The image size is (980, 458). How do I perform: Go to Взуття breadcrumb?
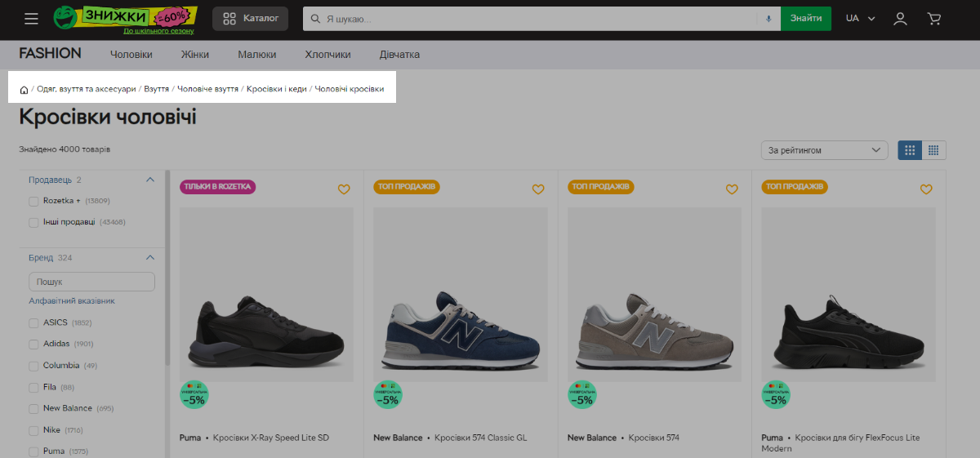coord(157,89)
